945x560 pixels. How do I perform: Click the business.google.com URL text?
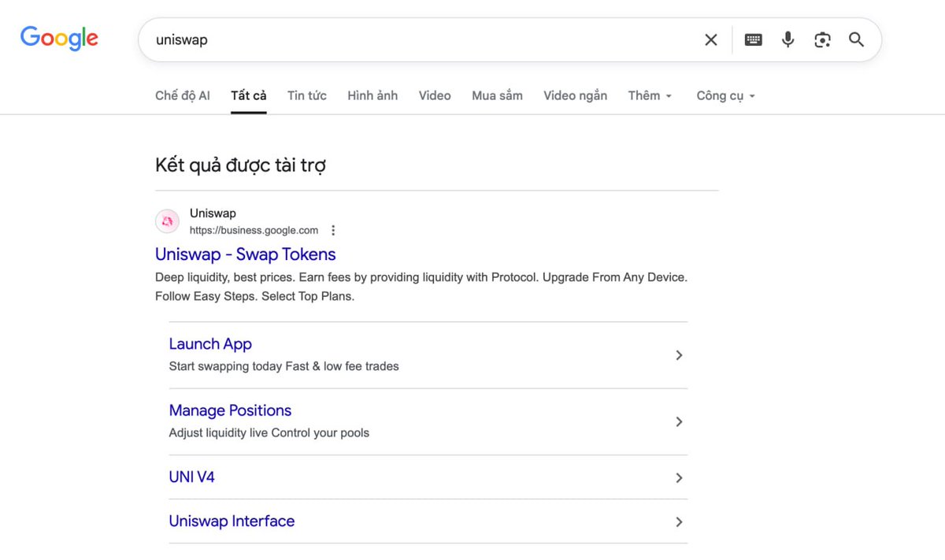pyautogui.click(x=254, y=231)
